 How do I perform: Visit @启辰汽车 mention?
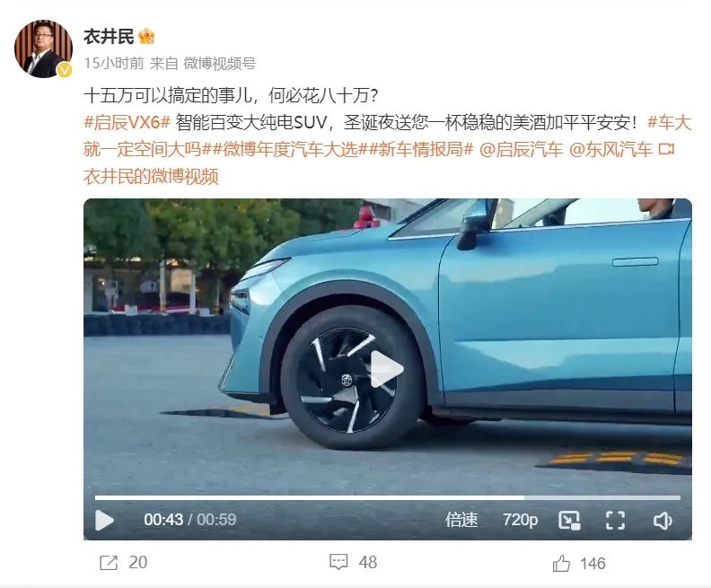[x=521, y=149]
